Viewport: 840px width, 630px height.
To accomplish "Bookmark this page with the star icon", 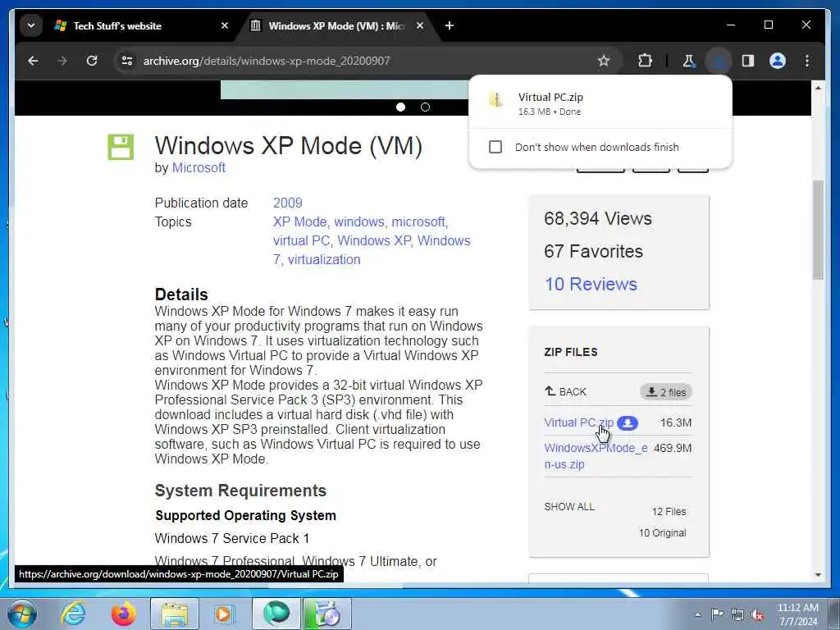I will click(x=604, y=61).
